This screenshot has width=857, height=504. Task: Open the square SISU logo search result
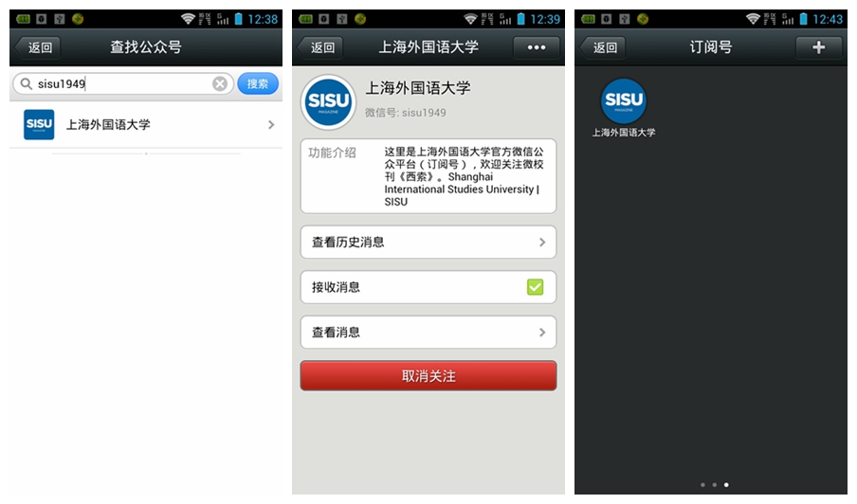coord(39,124)
